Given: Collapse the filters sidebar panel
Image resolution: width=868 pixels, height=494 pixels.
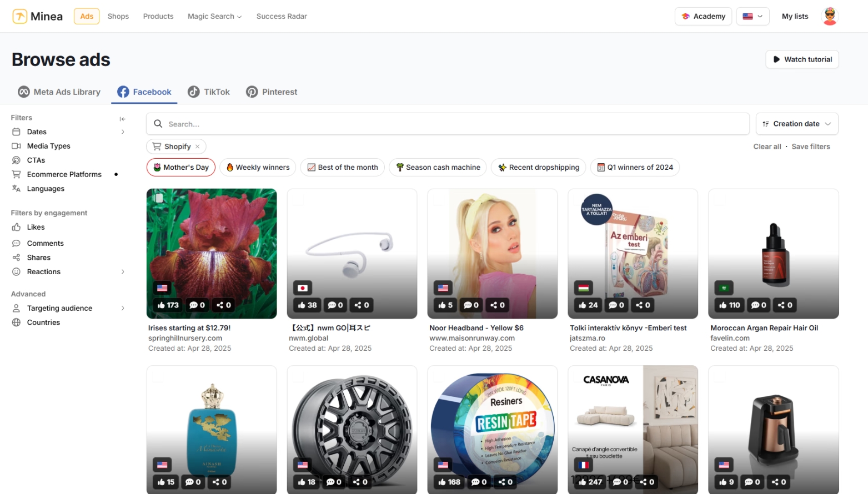Looking at the screenshot, I should 122,119.
